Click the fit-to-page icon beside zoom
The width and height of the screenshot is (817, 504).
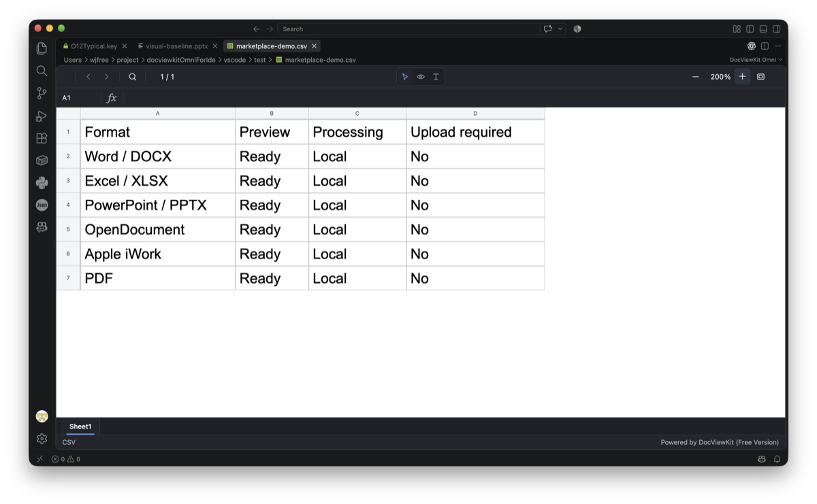tap(760, 77)
